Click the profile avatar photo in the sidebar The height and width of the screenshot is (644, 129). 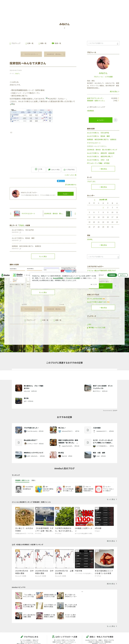point(103,63)
